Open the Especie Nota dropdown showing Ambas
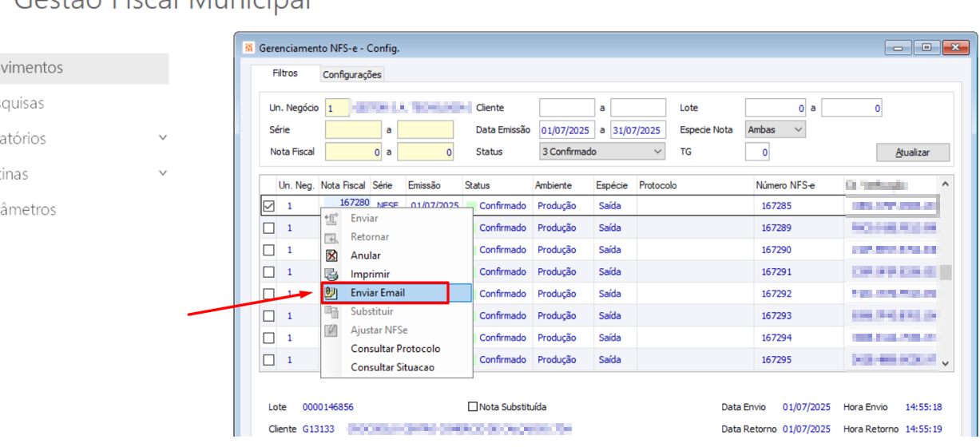Viewport: 980px width, 447px height. point(776,129)
